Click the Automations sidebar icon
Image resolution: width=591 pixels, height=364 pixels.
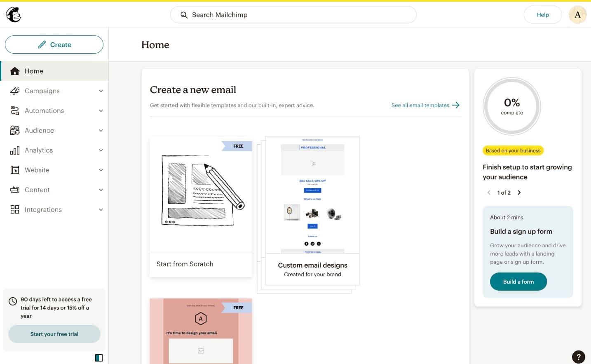click(x=15, y=110)
